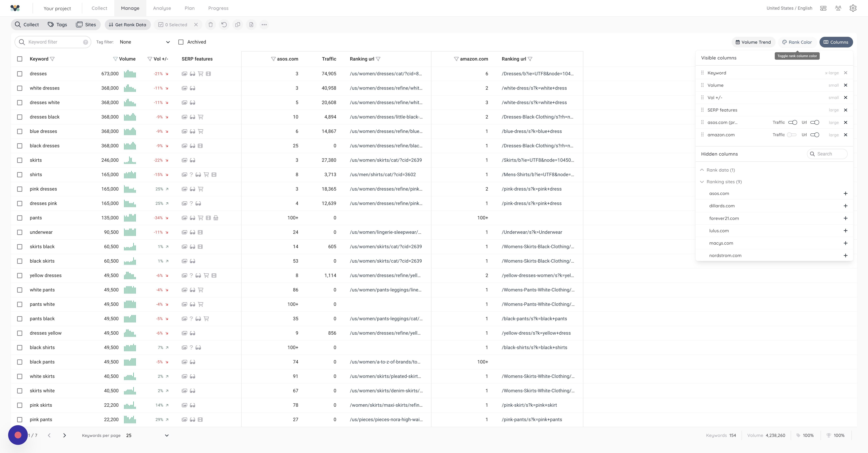
Task: Click the Get Rank Data button
Action: [128, 25]
